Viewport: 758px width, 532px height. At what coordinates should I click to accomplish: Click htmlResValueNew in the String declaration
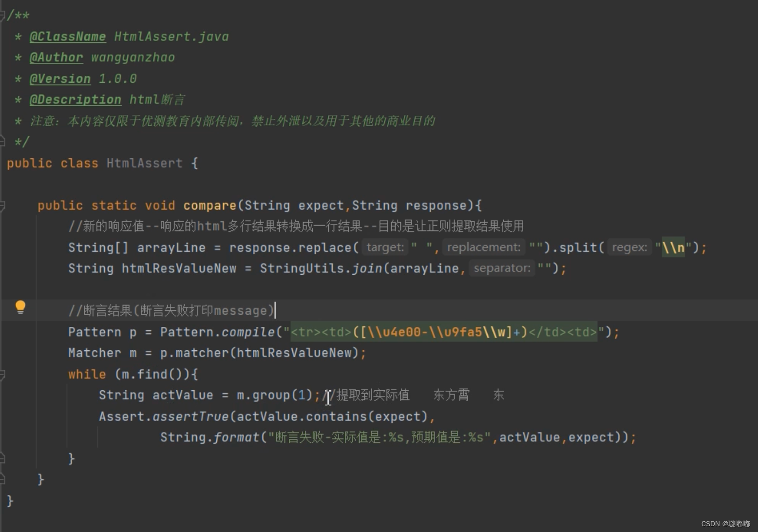point(179,268)
